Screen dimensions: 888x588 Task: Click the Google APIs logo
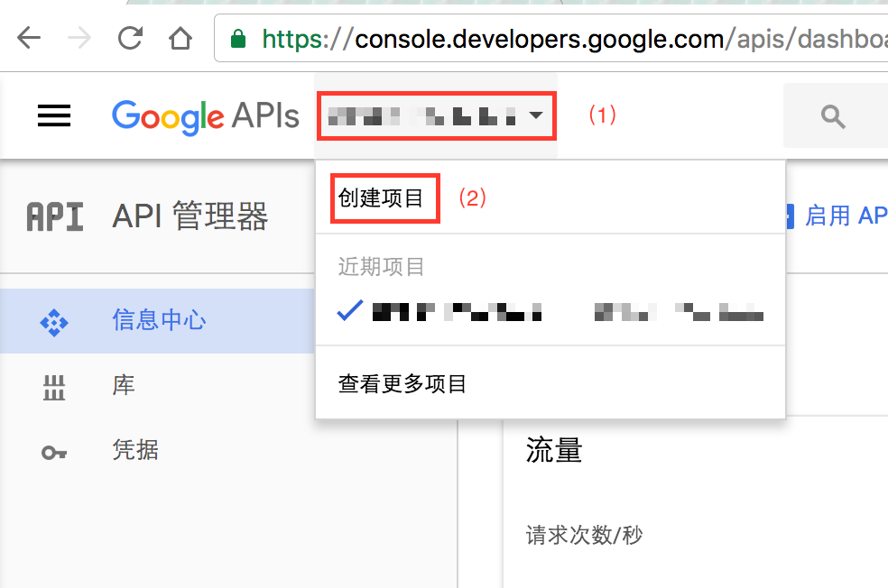coord(205,115)
